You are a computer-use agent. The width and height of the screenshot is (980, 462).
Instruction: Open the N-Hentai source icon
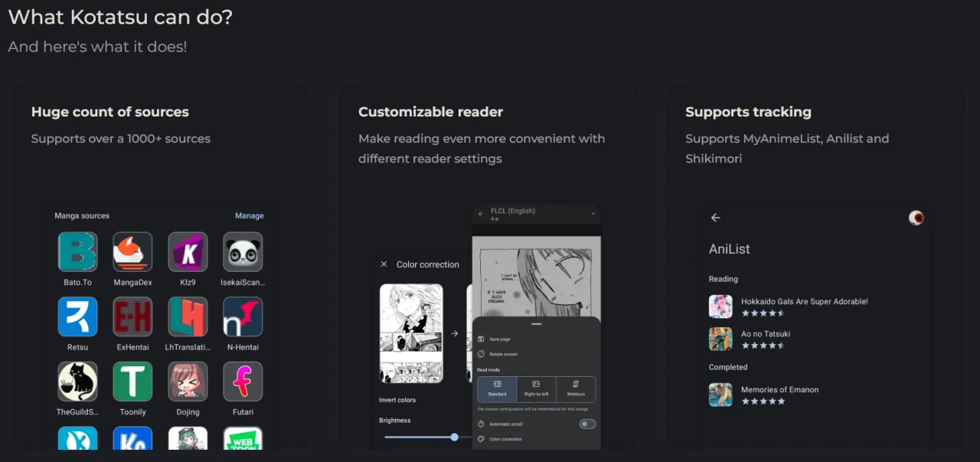pyautogui.click(x=243, y=316)
